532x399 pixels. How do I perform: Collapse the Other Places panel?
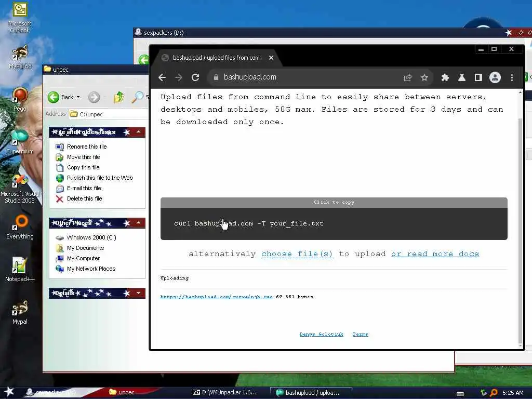click(138, 223)
